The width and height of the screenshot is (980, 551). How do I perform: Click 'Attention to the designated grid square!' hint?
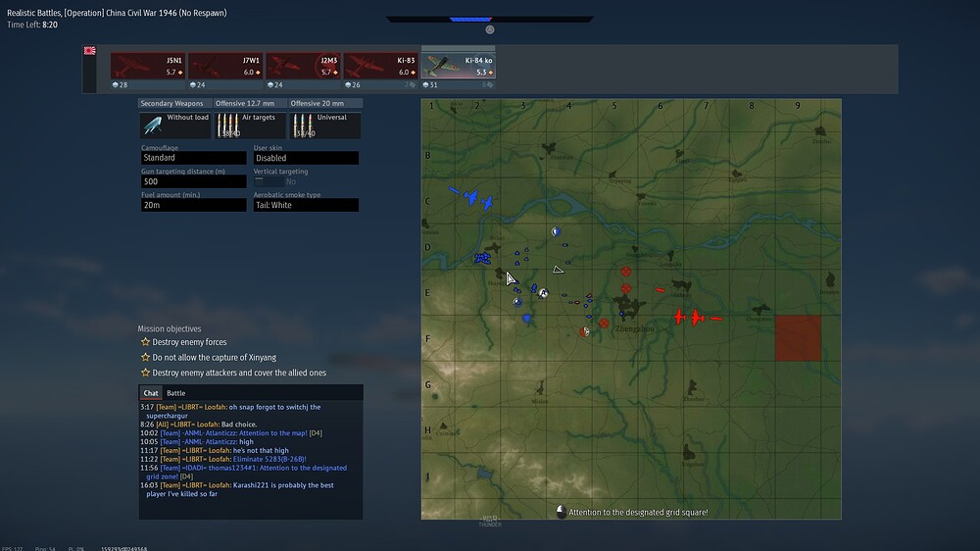(638, 512)
